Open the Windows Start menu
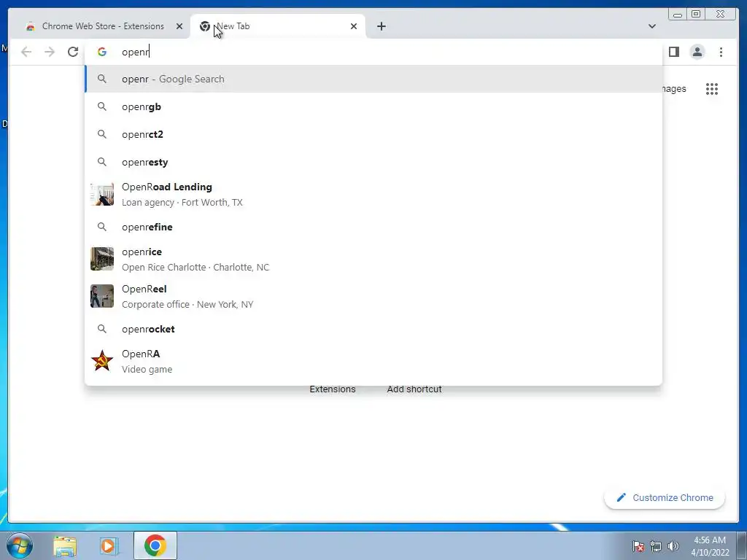The image size is (747, 560). click(20, 545)
